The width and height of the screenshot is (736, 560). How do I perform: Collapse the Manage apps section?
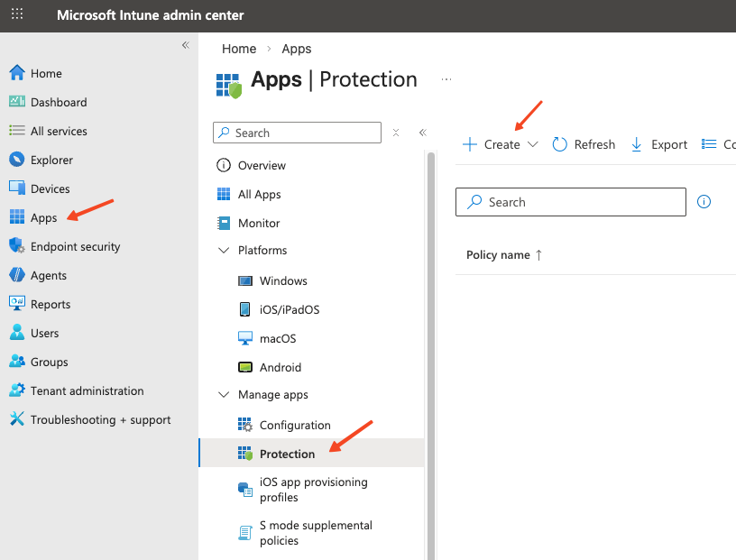[x=224, y=394]
